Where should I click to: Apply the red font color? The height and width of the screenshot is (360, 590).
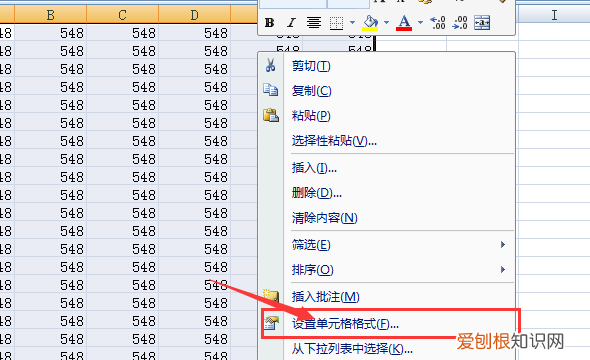point(404,23)
